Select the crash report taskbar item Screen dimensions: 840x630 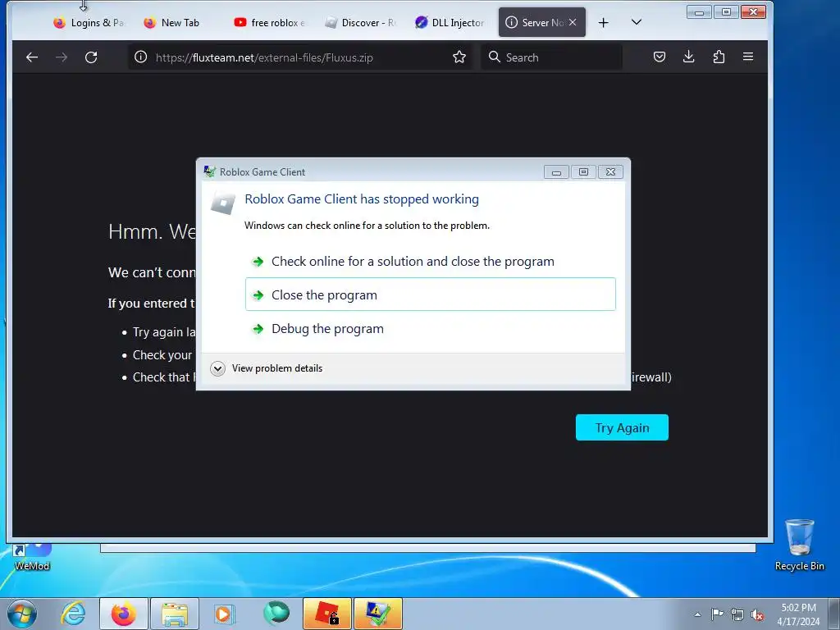tap(377, 614)
